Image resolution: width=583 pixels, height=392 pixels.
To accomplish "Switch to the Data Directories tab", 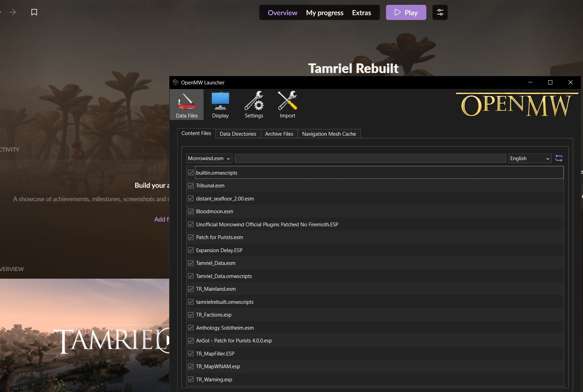I will pyautogui.click(x=238, y=134).
